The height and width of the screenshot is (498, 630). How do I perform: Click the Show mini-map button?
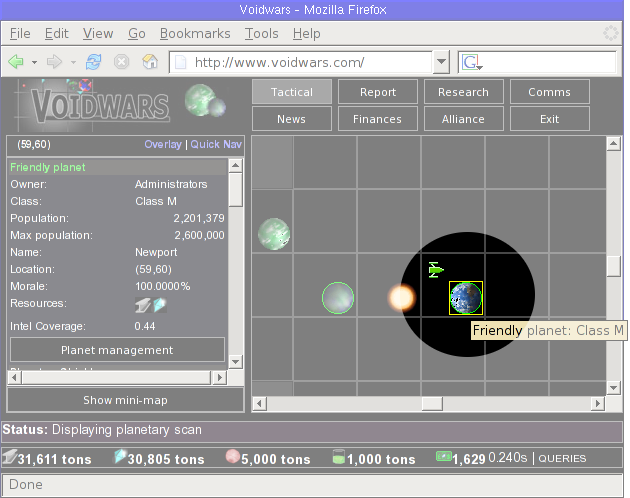click(125, 400)
